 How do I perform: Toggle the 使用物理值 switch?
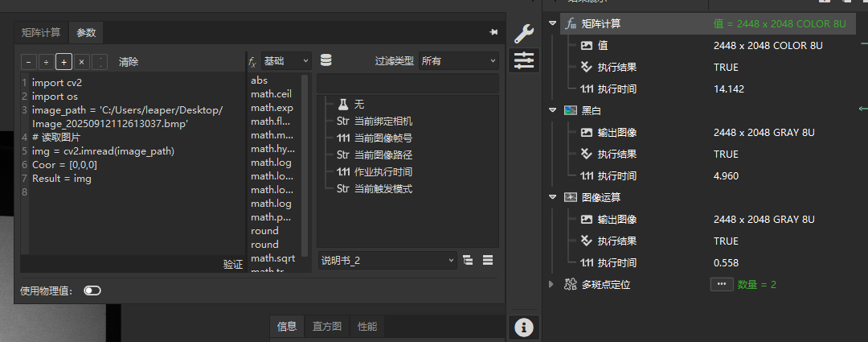coord(92,290)
